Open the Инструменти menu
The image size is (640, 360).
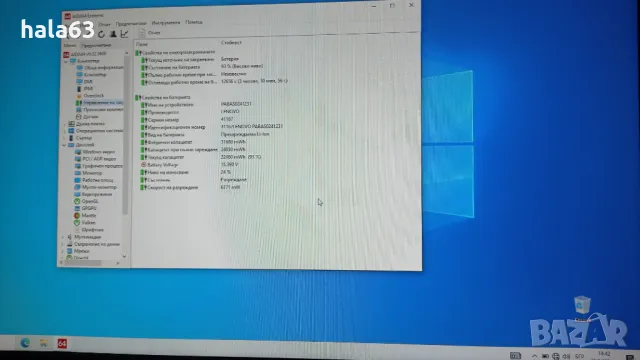(166, 22)
